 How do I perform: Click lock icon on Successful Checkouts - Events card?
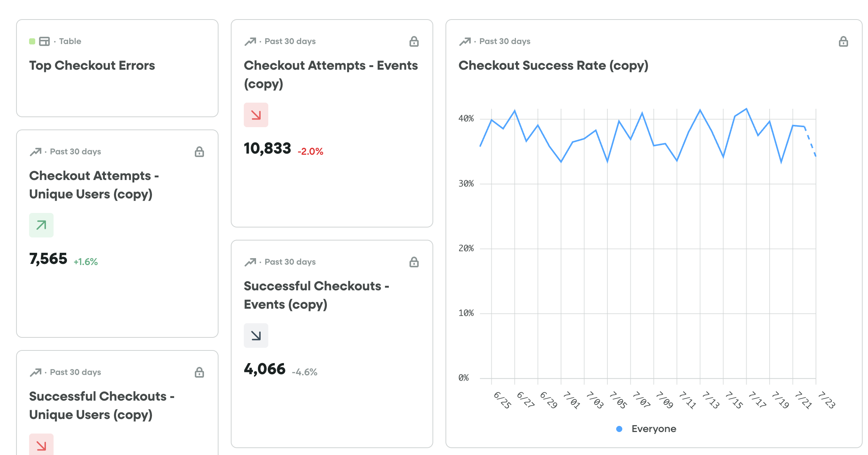(414, 262)
